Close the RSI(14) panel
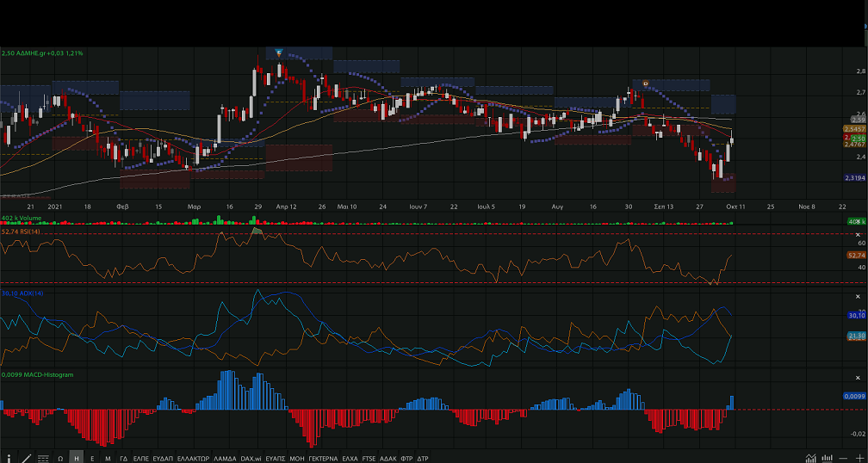This screenshot has height=463, width=868. [x=858, y=235]
